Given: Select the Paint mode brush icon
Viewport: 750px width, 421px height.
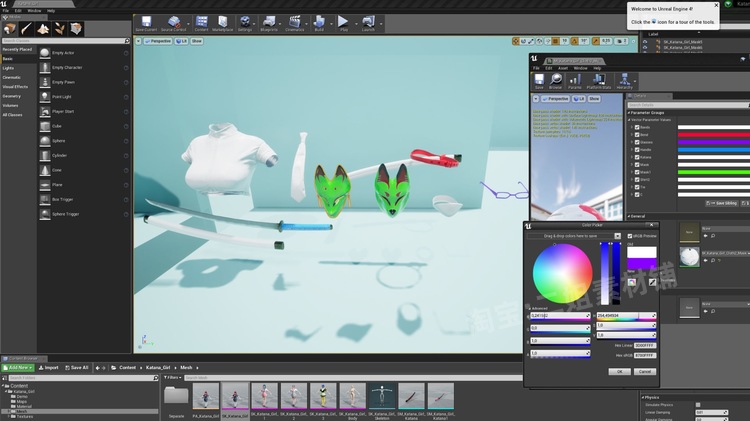Looking at the screenshot, I should (26, 29).
